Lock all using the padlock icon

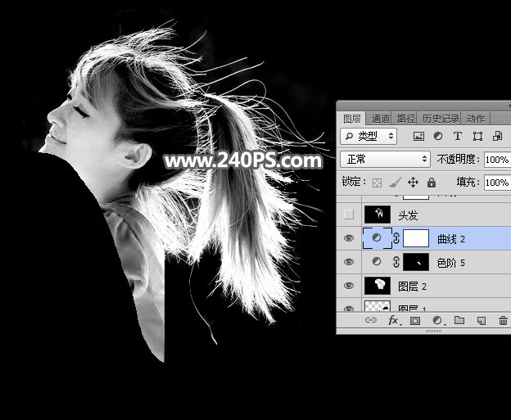click(431, 183)
